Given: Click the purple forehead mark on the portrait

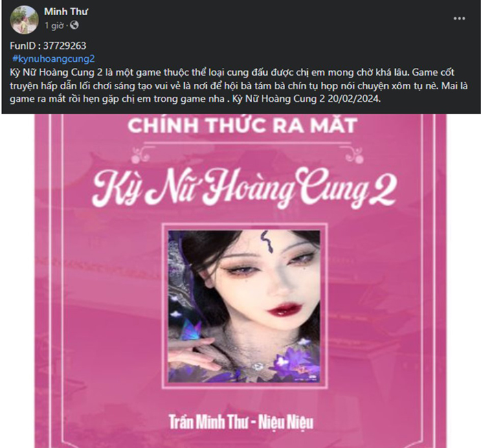Looking at the screenshot, I should coord(266,242).
